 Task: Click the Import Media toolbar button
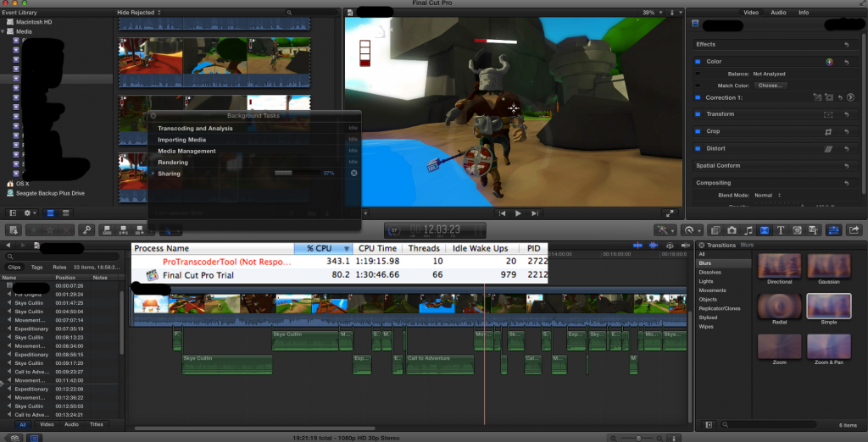pyautogui.click(x=14, y=229)
